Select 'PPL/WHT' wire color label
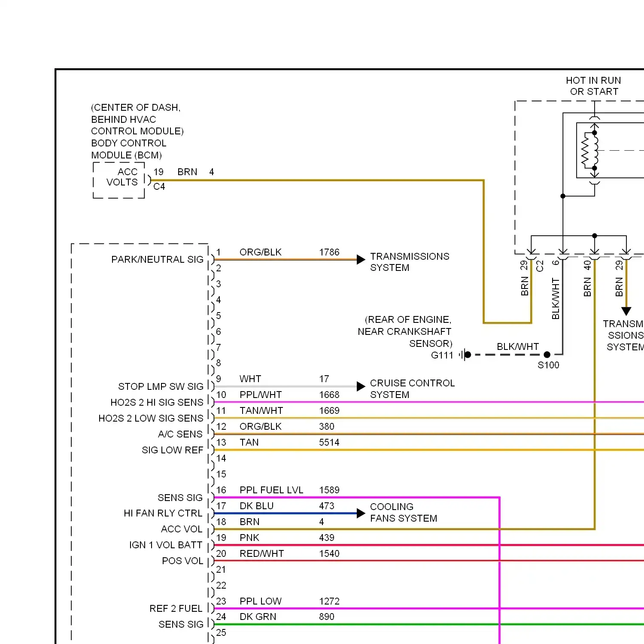This screenshot has height=644, width=644. (x=261, y=395)
